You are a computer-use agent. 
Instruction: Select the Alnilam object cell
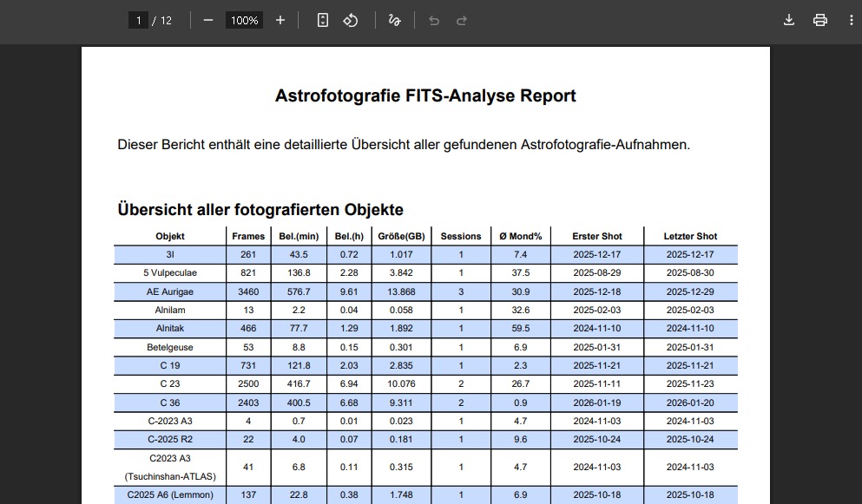pos(170,310)
